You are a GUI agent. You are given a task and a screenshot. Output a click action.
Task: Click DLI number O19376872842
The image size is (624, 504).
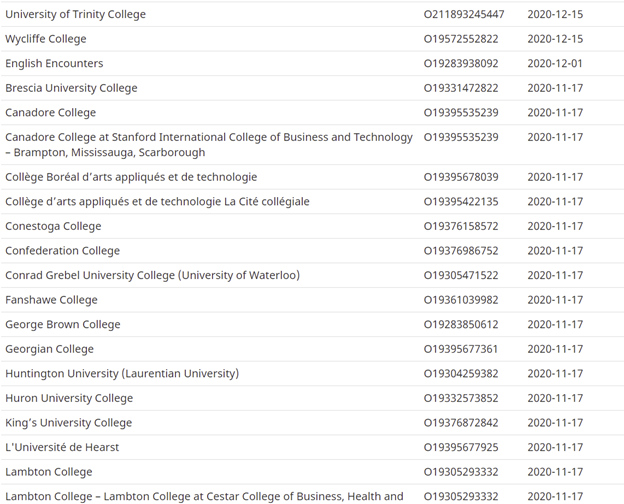click(x=461, y=423)
